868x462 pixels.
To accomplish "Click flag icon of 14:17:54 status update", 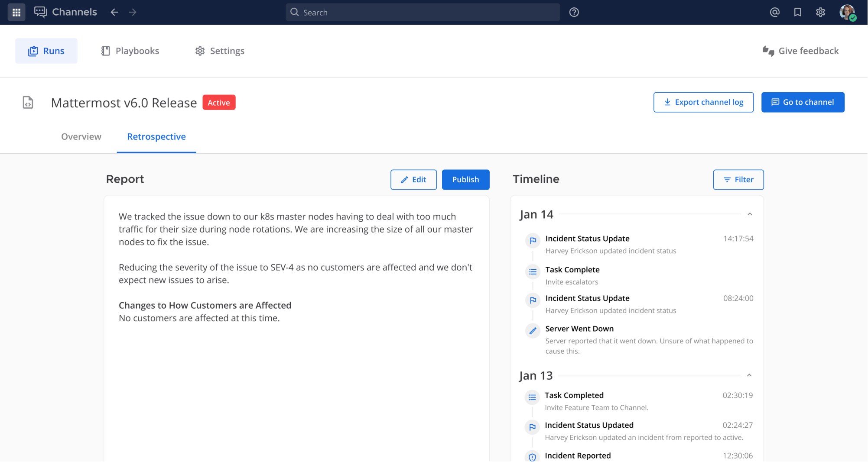I will pos(533,241).
